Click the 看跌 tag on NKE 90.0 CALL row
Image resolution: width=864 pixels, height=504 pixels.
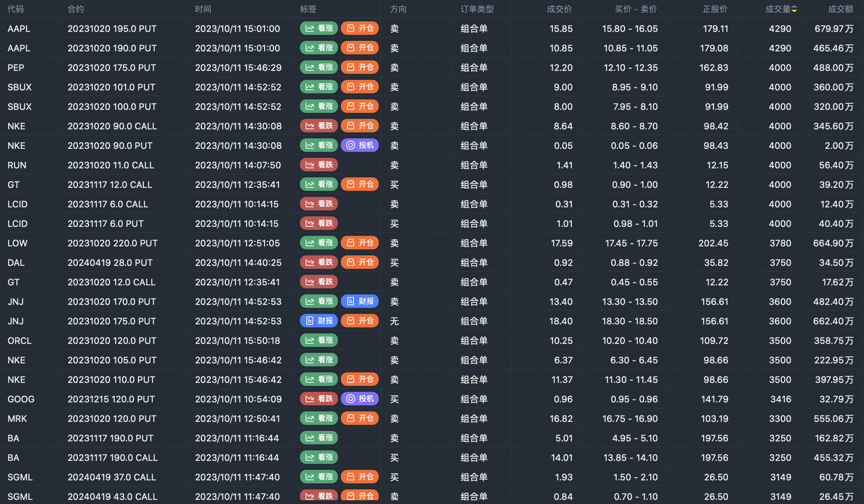(319, 126)
